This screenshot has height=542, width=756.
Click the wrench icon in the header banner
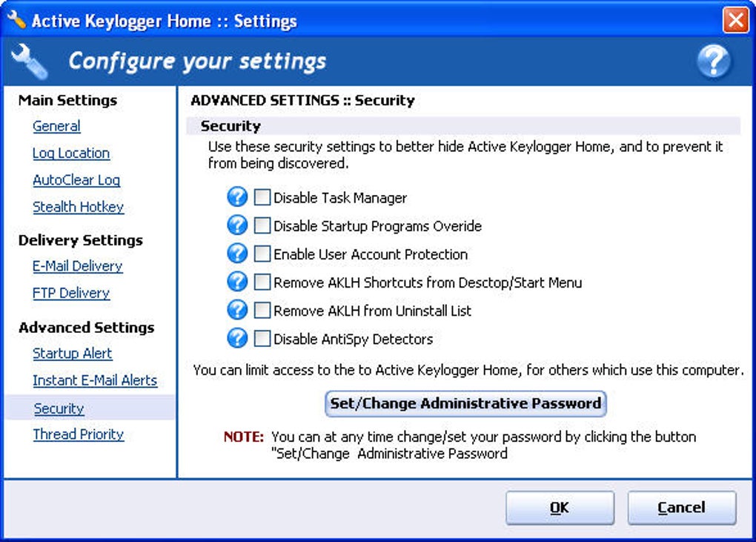pos(30,62)
